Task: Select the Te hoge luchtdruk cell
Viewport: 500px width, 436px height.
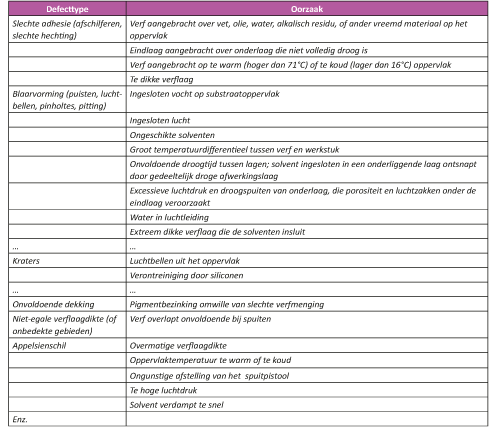Action: coord(307,390)
